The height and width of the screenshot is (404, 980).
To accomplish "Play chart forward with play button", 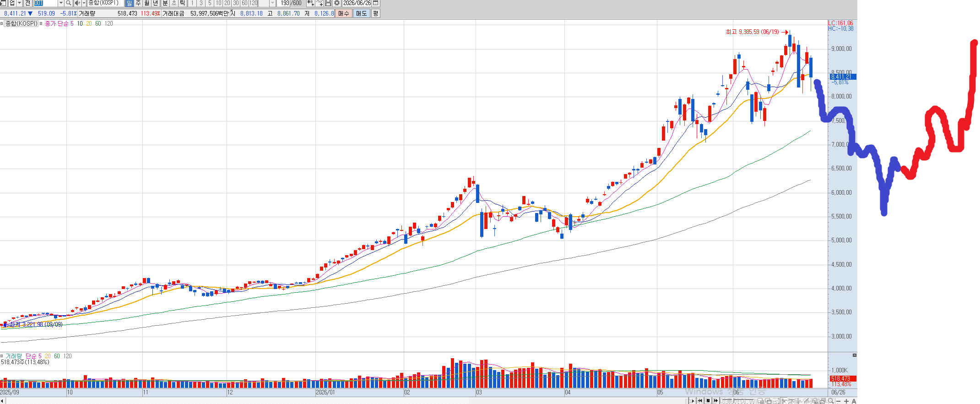I will 692,400.
